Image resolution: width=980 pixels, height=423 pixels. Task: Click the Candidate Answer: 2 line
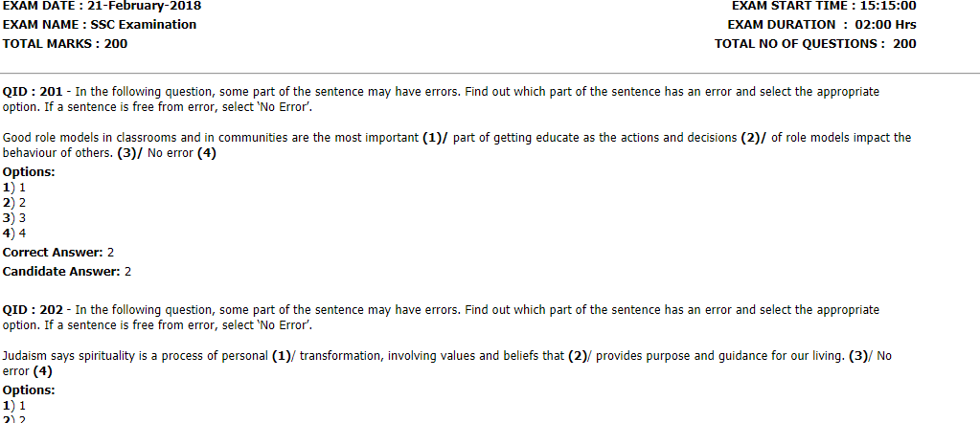[67, 272]
